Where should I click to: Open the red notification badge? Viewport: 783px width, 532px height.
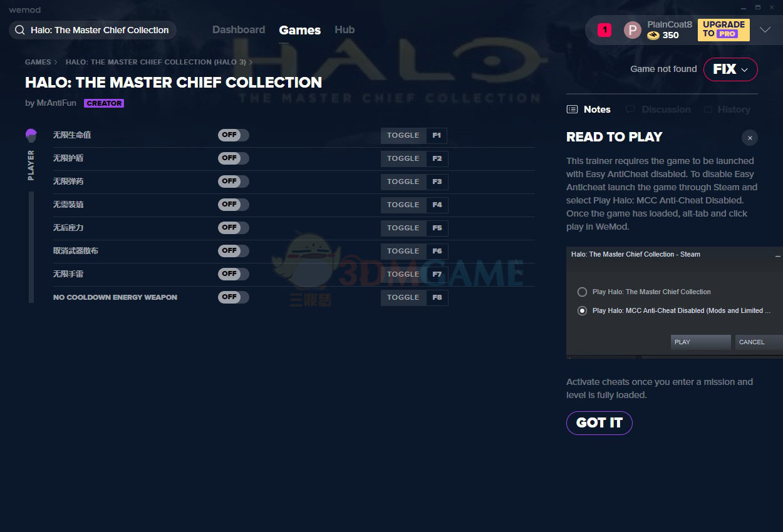[604, 29]
